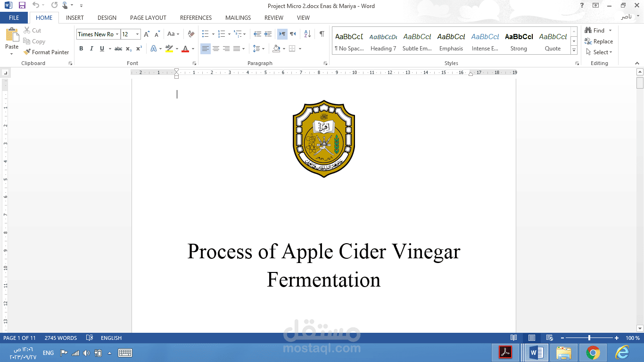Open the Line Spacing options
This screenshot has height=362, width=644.
(x=259, y=49)
